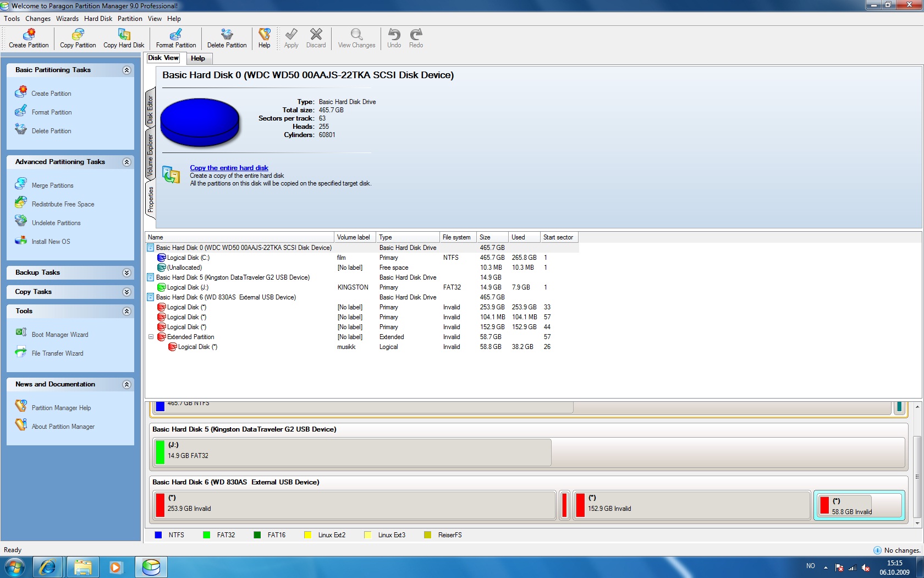Viewport: 924px width, 578px height.
Task: Click the Discard toolbar icon
Action: pyautogui.click(x=316, y=38)
